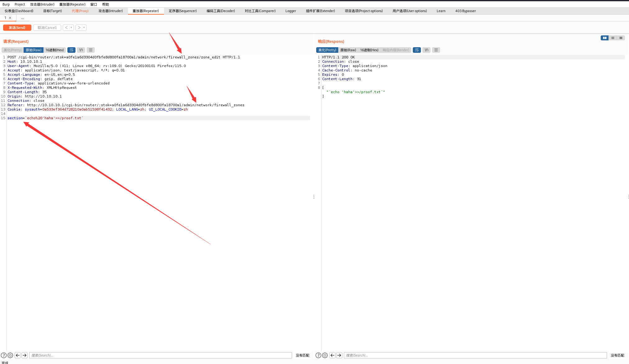Switch Request view to Raw

point(33,50)
